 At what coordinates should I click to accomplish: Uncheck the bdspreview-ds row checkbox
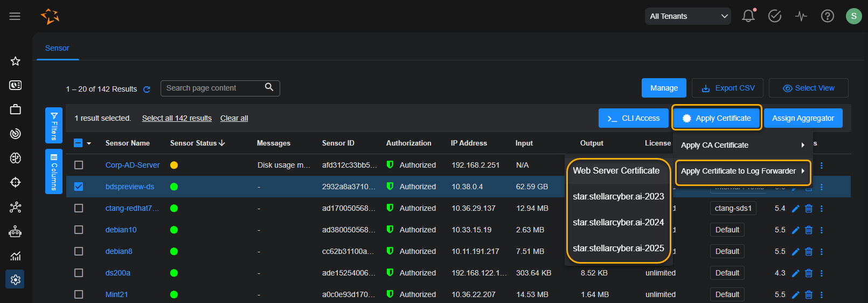coord(79,187)
